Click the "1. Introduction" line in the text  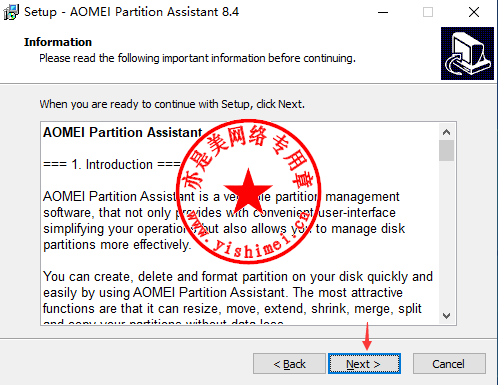tap(112, 164)
